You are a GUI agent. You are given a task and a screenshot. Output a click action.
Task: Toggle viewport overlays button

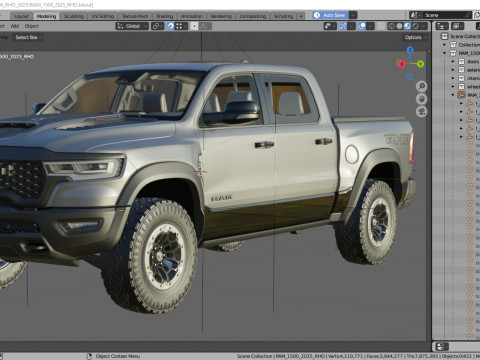point(362,26)
